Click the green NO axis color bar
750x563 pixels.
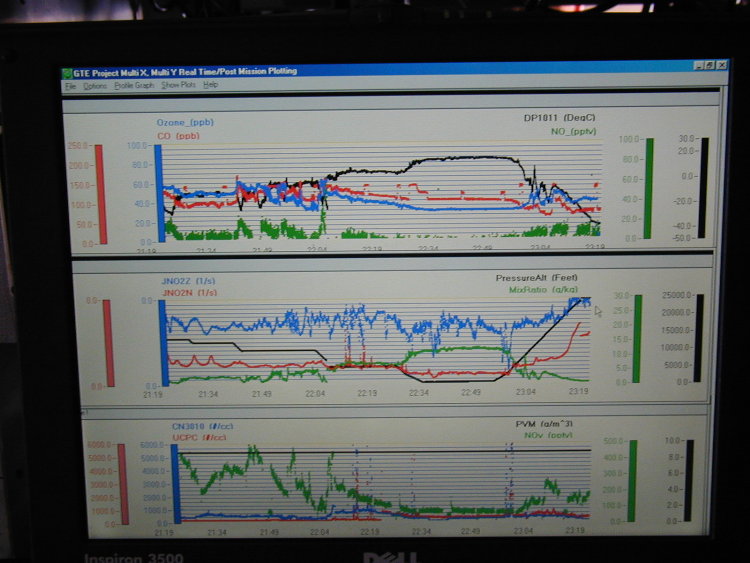tap(649, 188)
